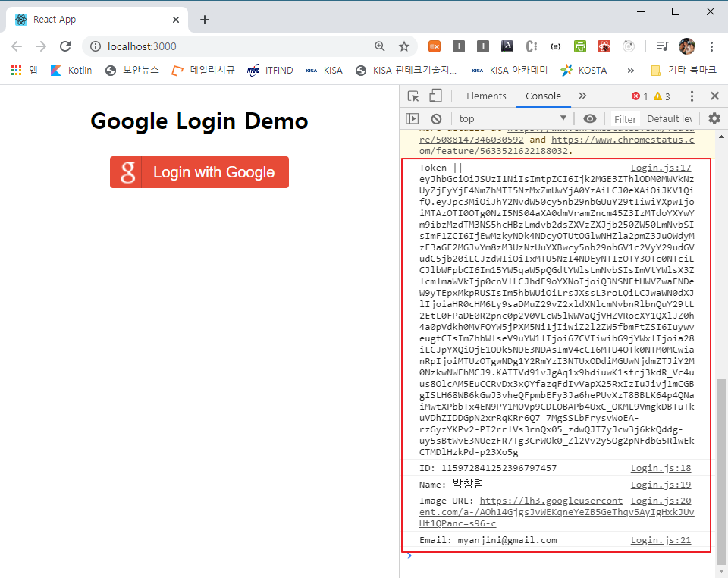
Task: Click the Email: myanjini@gmail.com console line
Action: [488, 540]
